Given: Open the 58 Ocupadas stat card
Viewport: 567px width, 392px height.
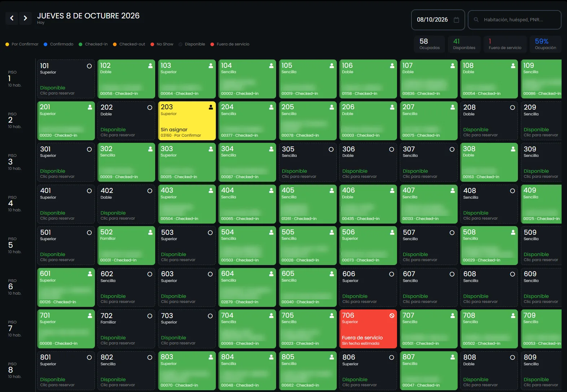Looking at the screenshot, I should (429, 44).
